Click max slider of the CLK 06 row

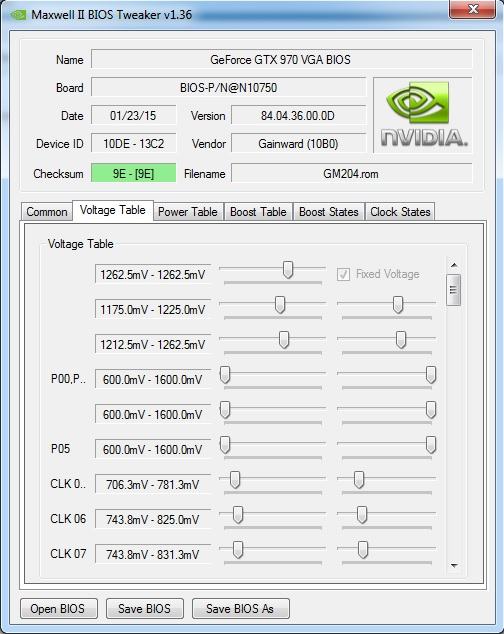pyautogui.click(x=362, y=515)
